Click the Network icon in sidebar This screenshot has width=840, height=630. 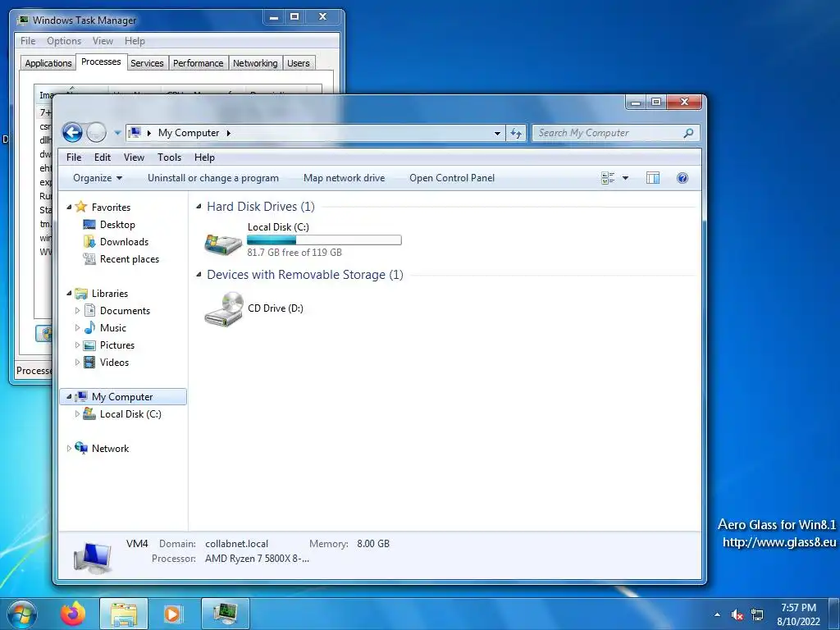pyautogui.click(x=81, y=448)
